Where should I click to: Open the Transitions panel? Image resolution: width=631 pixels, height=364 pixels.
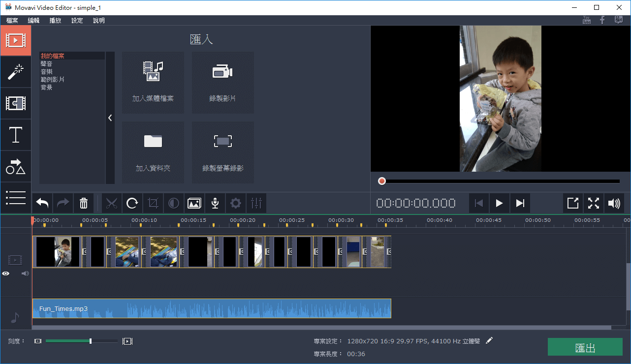coord(16,103)
